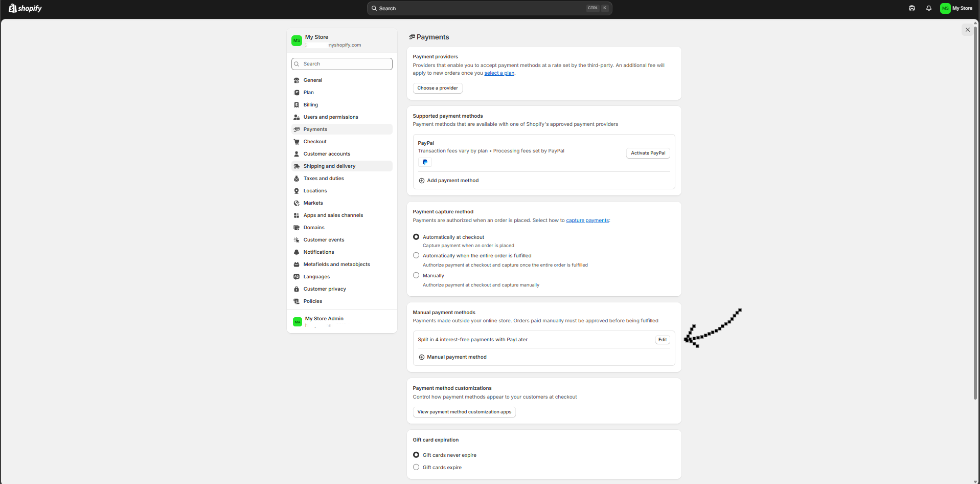
Task: Click the Metafields and metaobjects icon
Action: click(297, 265)
